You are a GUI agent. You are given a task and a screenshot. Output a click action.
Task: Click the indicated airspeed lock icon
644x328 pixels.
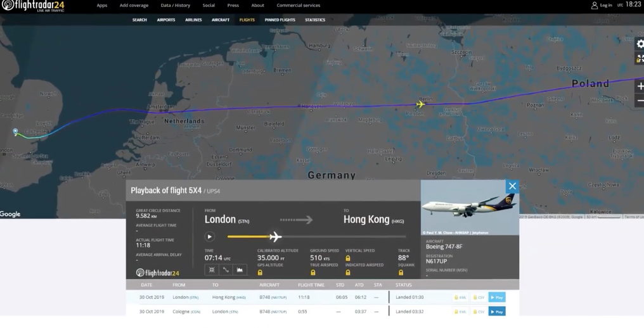pos(348,272)
